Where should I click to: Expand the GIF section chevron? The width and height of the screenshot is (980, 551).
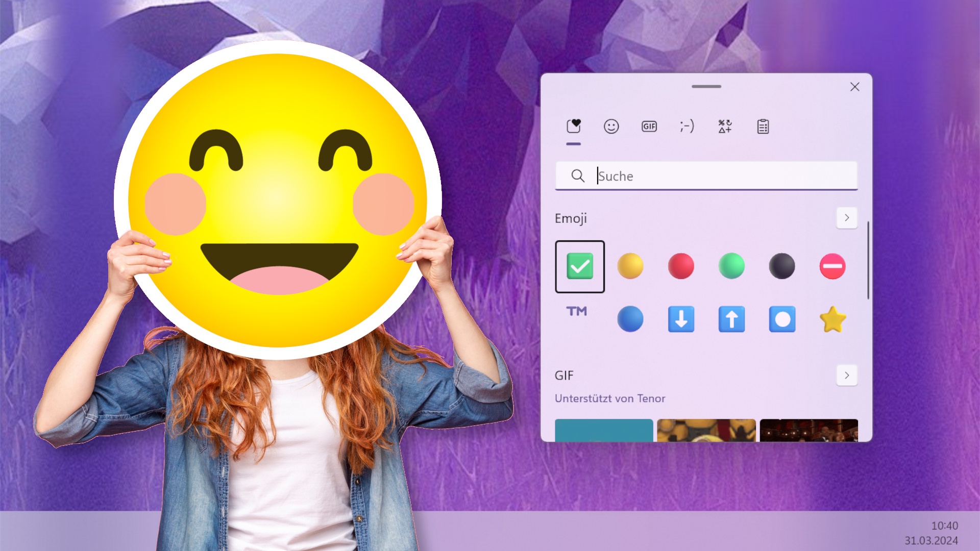pyautogui.click(x=847, y=375)
